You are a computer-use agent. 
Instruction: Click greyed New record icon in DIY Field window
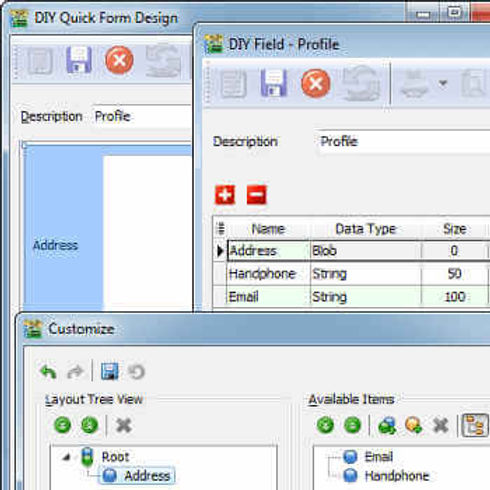(x=233, y=84)
